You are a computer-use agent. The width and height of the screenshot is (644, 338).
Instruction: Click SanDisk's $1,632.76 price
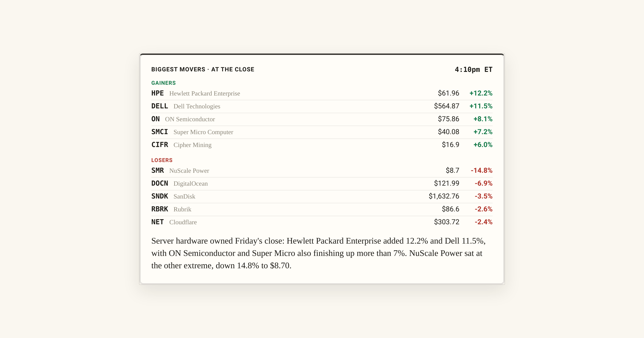coord(444,196)
